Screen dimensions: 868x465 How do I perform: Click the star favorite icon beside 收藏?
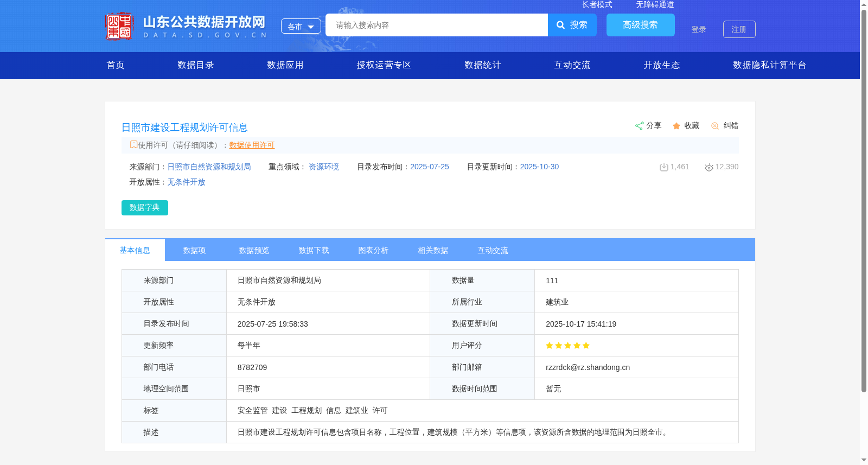pyautogui.click(x=676, y=126)
